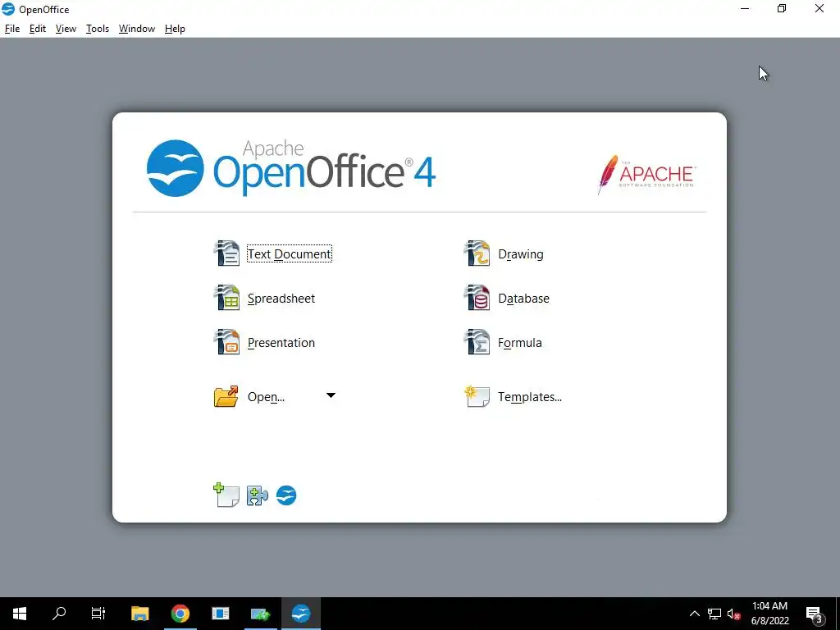Viewport: 840px width, 630px height.
Task: Show hidden system tray icons
Action: (x=694, y=614)
